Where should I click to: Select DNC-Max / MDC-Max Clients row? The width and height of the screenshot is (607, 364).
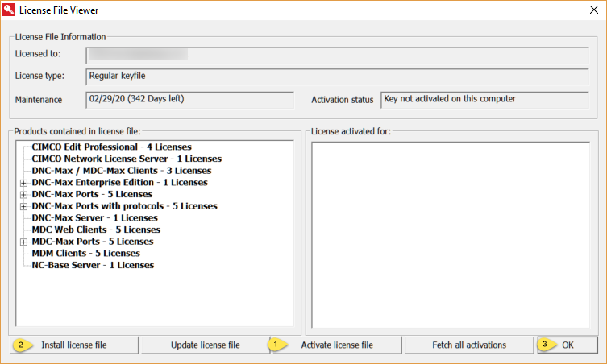[x=122, y=171]
